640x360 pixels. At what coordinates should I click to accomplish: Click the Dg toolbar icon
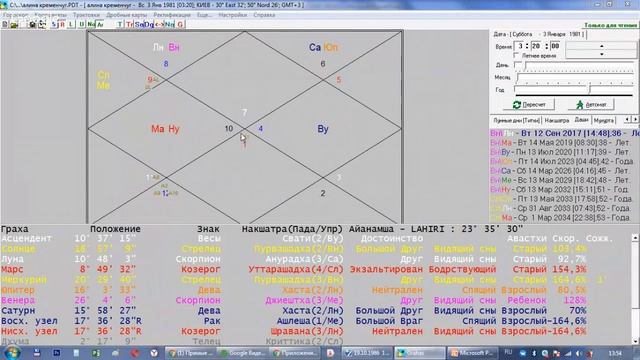pos(149,24)
